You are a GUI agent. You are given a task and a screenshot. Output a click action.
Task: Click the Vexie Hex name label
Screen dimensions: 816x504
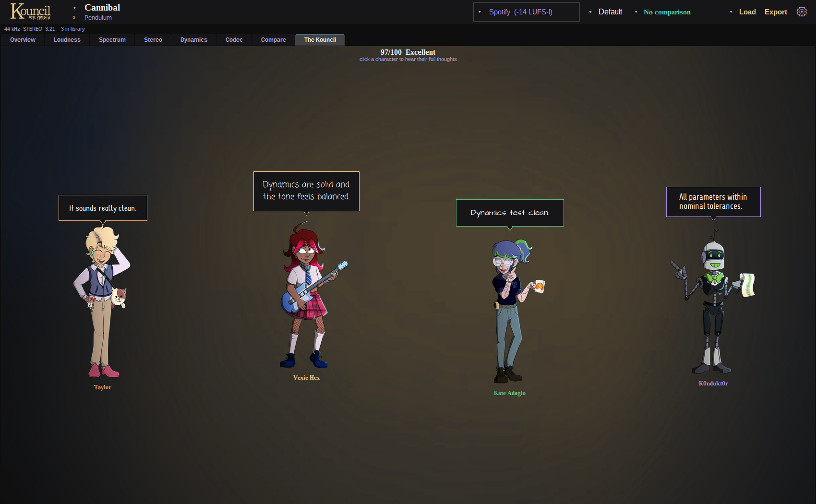click(x=307, y=378)
